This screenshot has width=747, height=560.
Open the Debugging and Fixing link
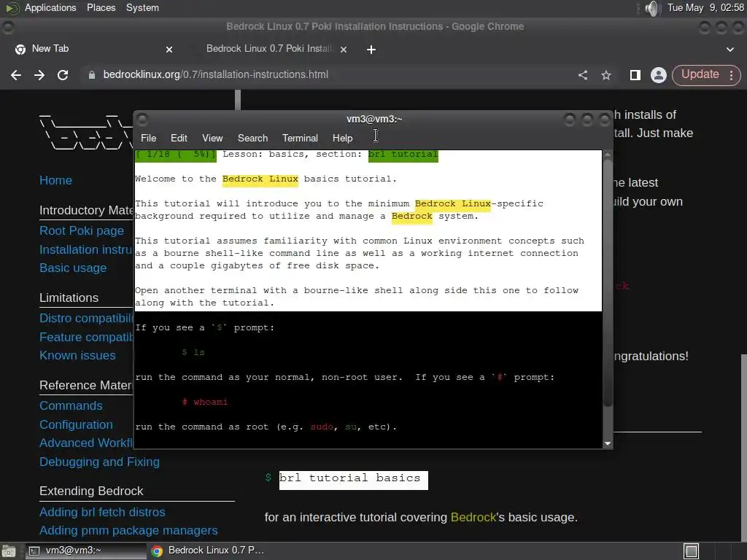pos(99,462)
